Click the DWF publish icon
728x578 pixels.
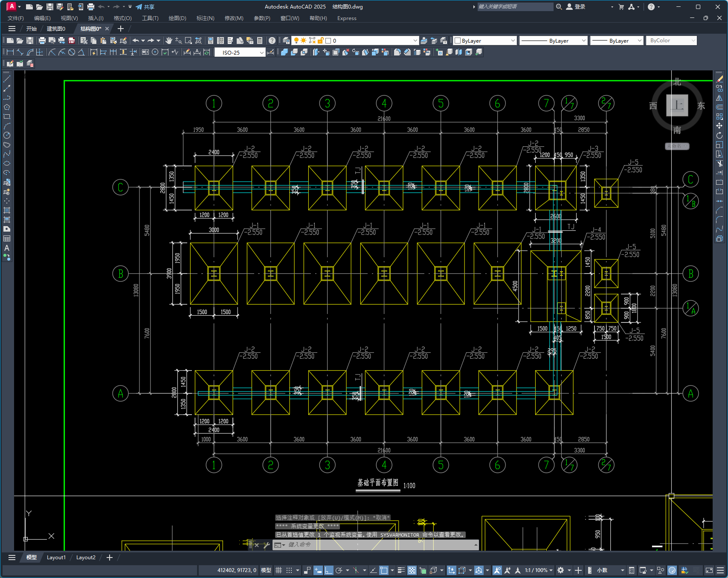72,41
